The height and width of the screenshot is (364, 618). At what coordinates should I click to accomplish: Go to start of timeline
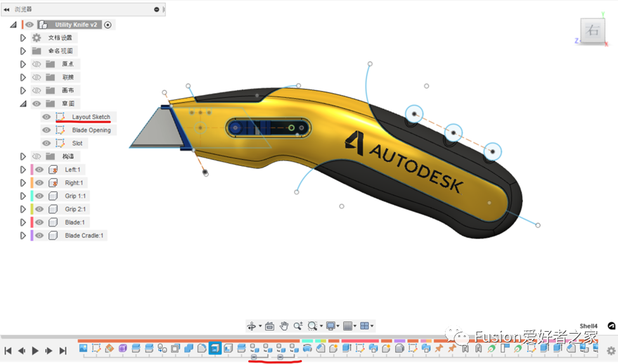coord(8,351)
